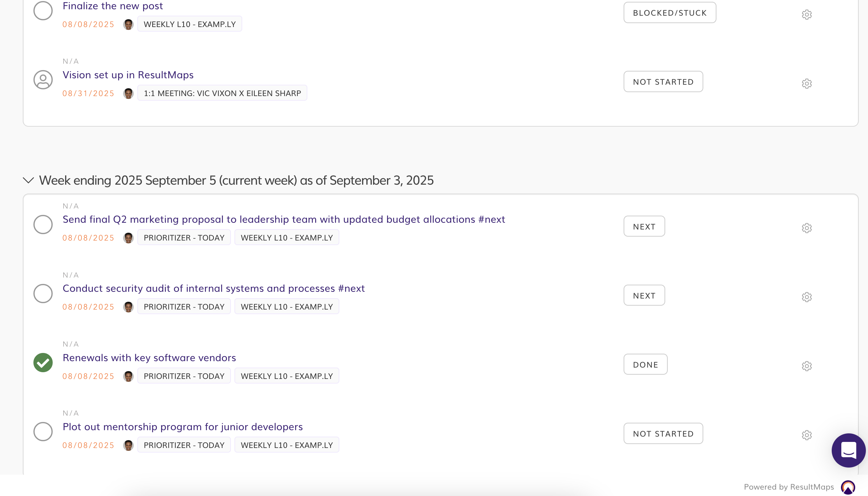Open gear menu for mentorship program task
This screenshot has height=496, width=868.
[806, 435]
